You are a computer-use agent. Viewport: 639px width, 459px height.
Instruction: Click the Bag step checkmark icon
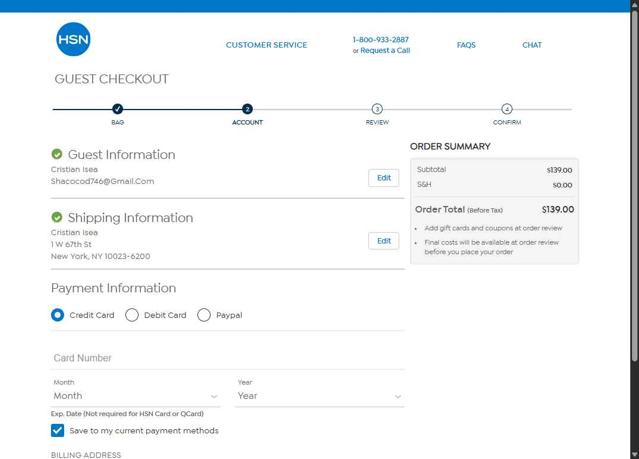click(117, 109)
